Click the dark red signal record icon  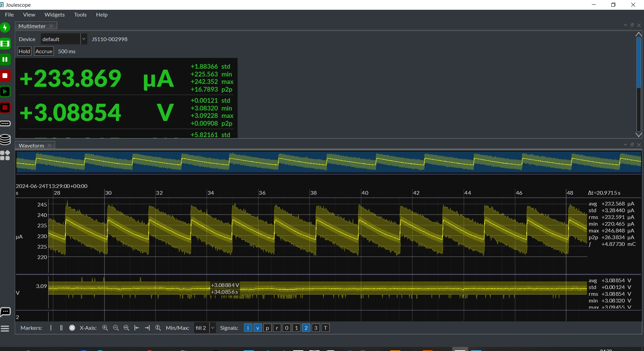[5, 108]
